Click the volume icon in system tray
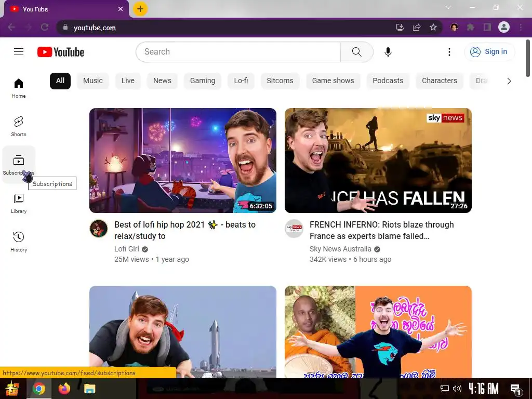 457,389
